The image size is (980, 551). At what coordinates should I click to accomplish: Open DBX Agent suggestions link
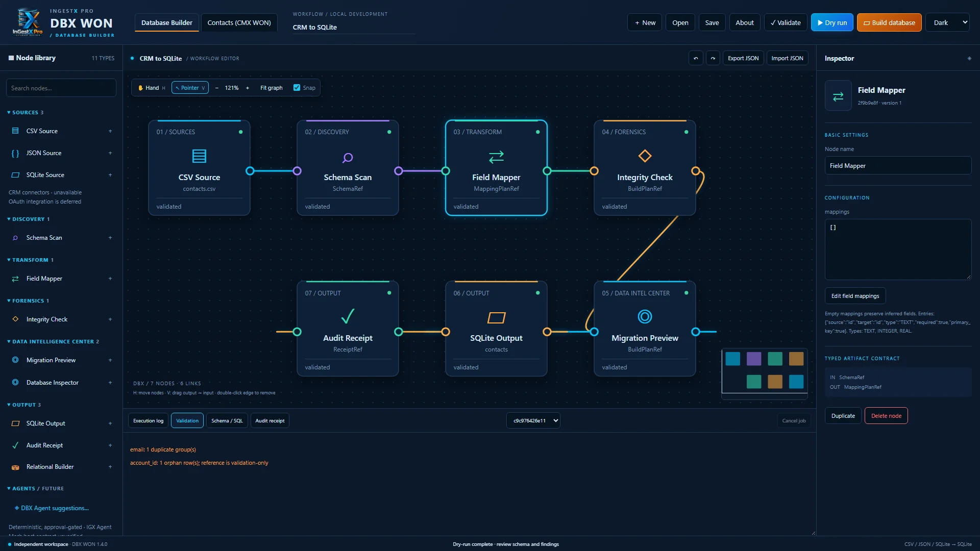(52, 508)
